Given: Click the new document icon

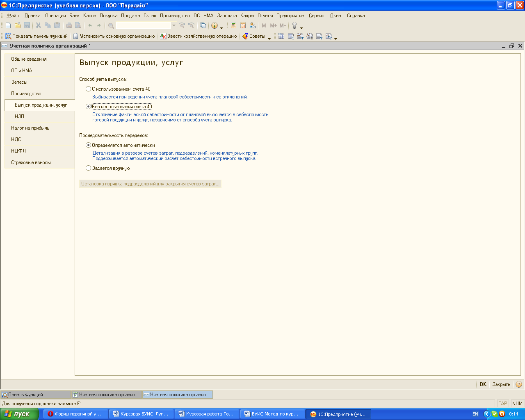Looking at the screenshot, I should 8,25.
